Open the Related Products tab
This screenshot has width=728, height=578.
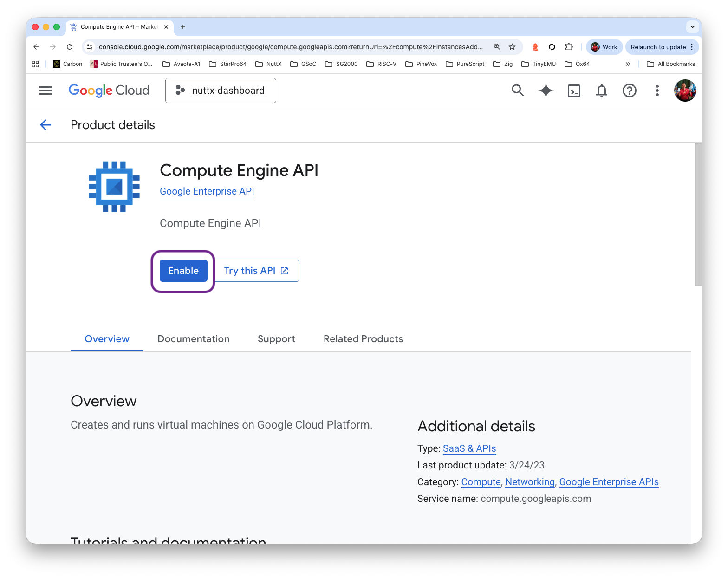click(x=364, y=339)
